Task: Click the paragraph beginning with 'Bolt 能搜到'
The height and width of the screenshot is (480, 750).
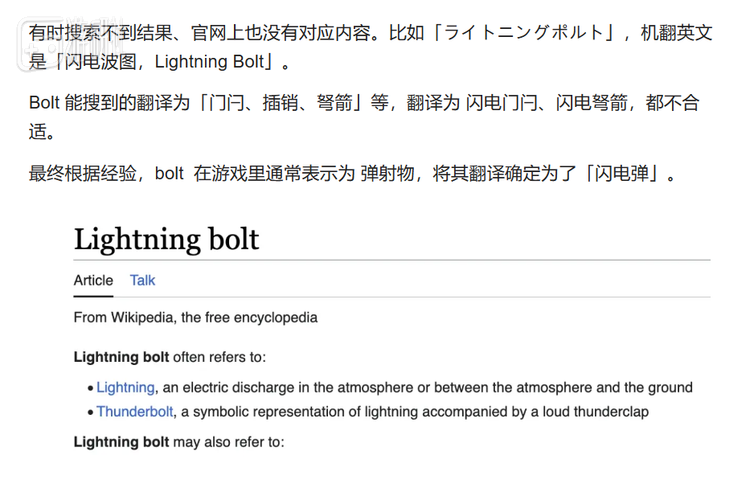Action: point(364,117)
